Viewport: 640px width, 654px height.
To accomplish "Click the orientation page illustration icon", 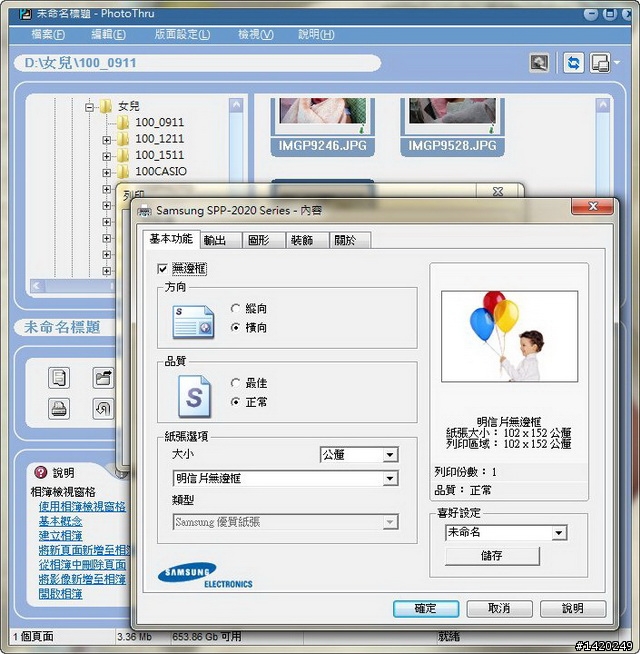I will [x=193, y=322].
